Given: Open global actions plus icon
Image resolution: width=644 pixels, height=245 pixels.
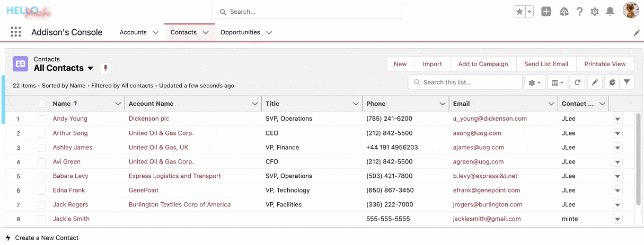Looking at the screenshot, I should coord(546,12).
